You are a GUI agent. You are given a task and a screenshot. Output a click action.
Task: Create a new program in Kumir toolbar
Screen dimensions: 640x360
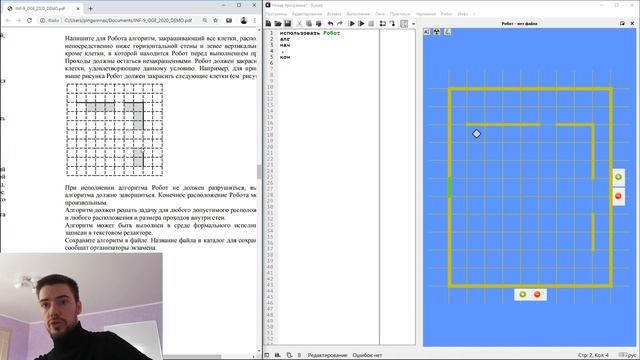point(268,24)
